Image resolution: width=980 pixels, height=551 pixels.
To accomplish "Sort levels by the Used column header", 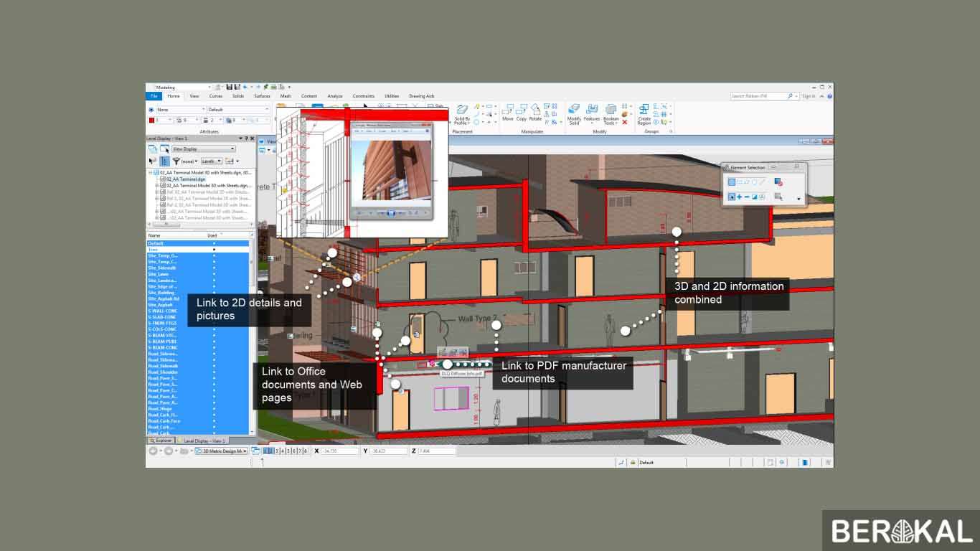I will 213,235.
